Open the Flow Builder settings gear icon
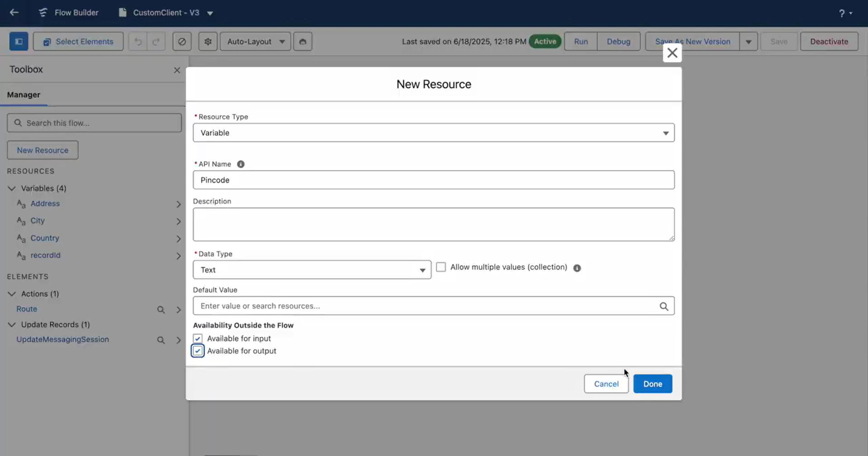The height and width of the screenshot is (456, 868). coord(208,41)
